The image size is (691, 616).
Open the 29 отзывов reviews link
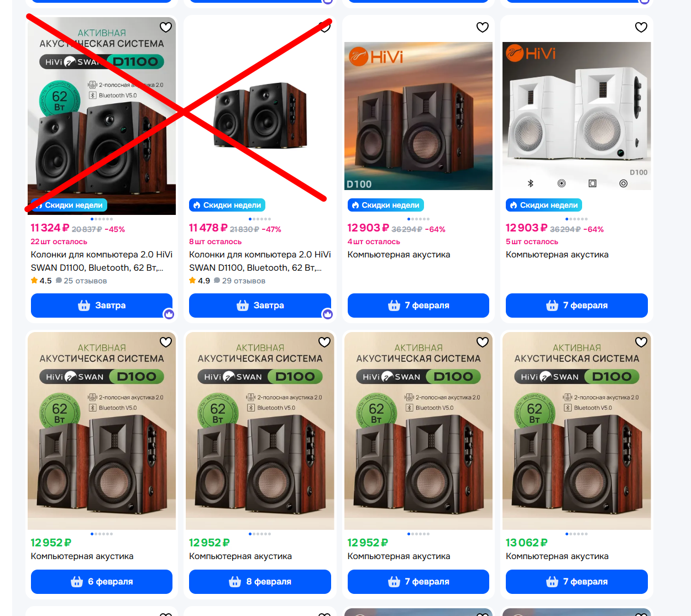(x=239, y=281)
